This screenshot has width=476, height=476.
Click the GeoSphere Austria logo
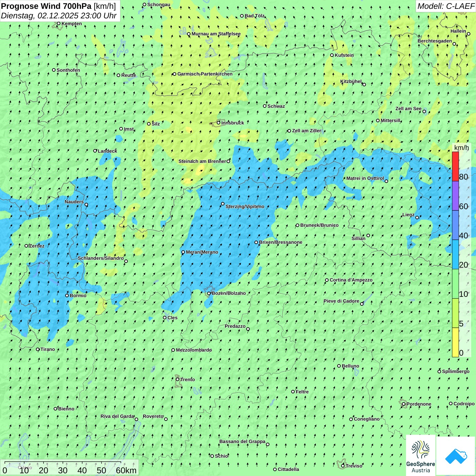tap(421, 456)
